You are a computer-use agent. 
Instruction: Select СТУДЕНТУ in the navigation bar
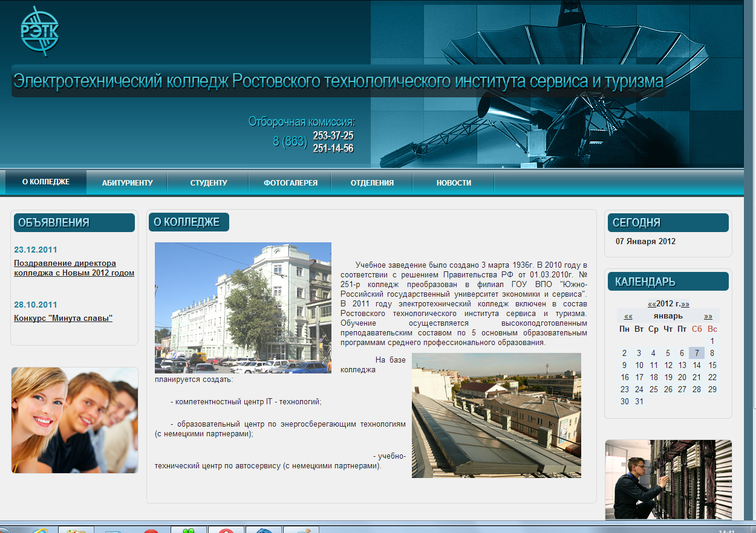[208, 183]
